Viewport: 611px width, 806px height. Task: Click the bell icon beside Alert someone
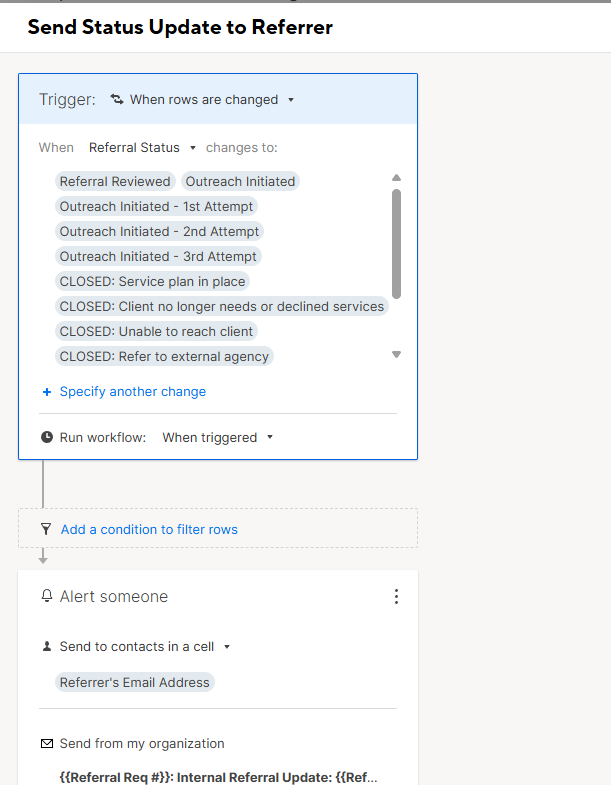click(x=47, y=596)
